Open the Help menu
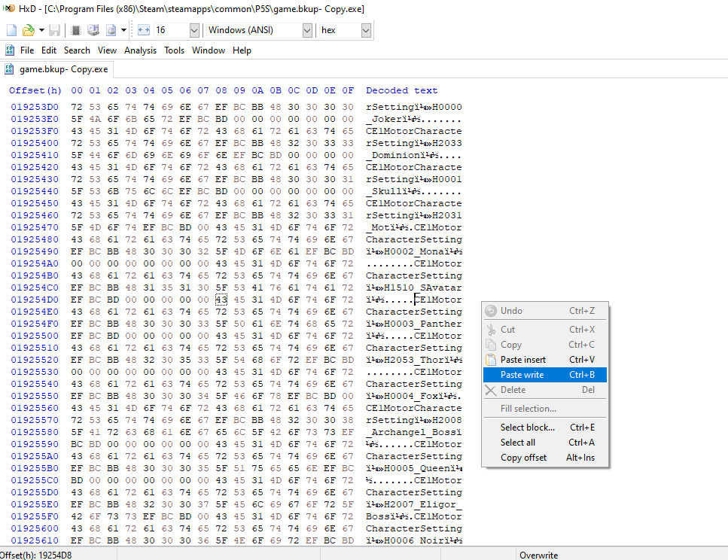This screenshot has width=728, height=560. tap(242, 50)
